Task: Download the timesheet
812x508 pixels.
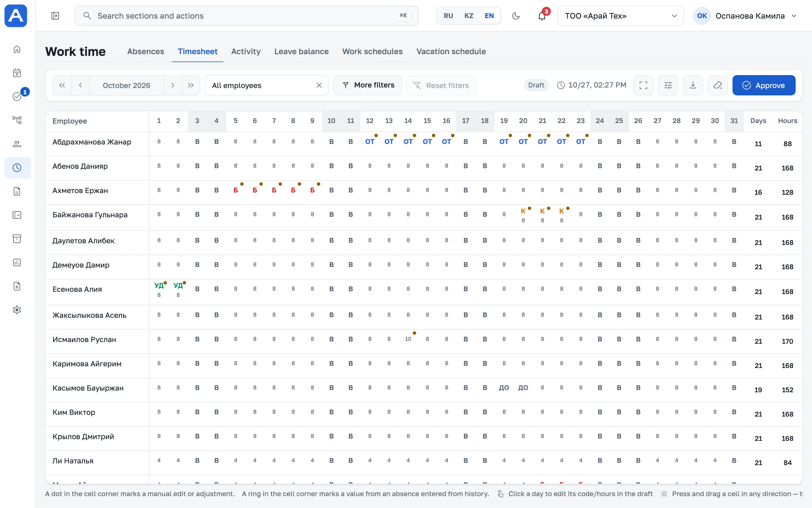Action: click(693, 85)
